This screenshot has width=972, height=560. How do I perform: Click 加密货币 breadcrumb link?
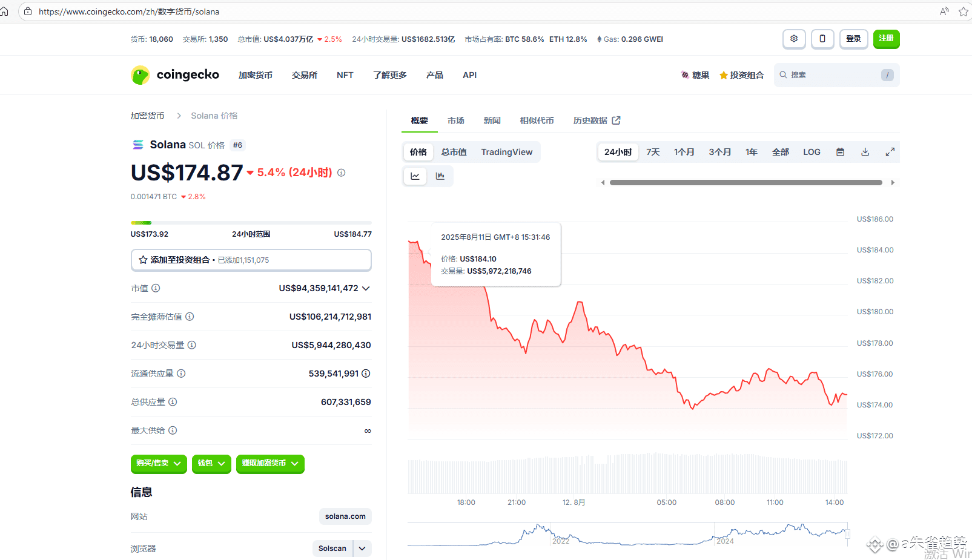coord(147,116)
